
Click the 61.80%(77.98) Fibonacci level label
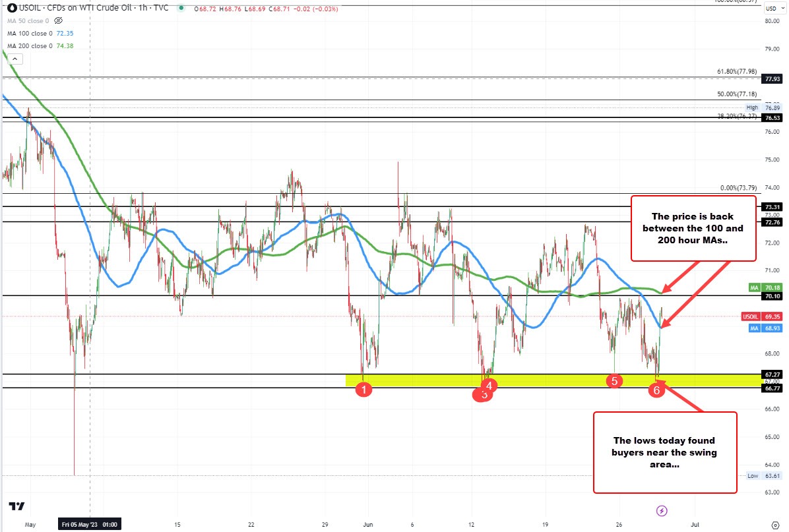tap(737, 71)
